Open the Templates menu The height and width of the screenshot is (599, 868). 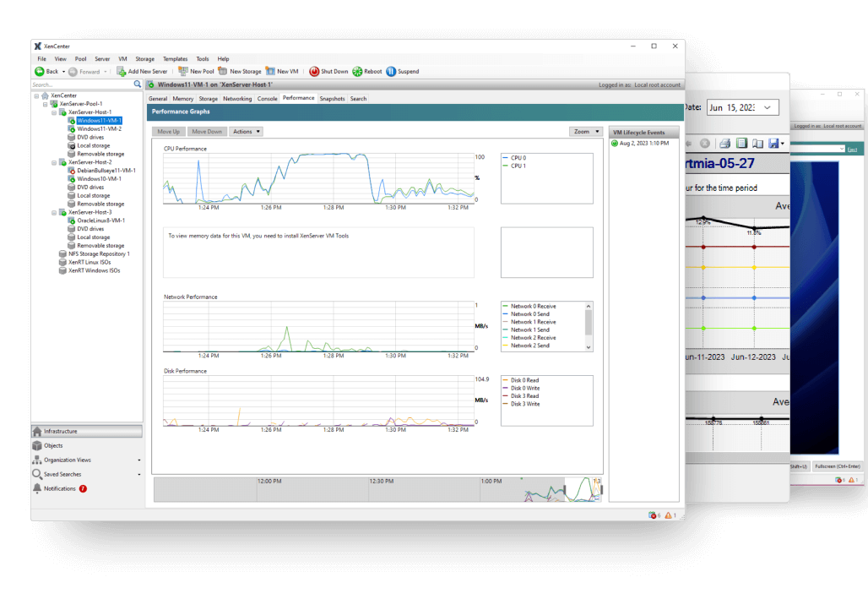coord(175,59)
